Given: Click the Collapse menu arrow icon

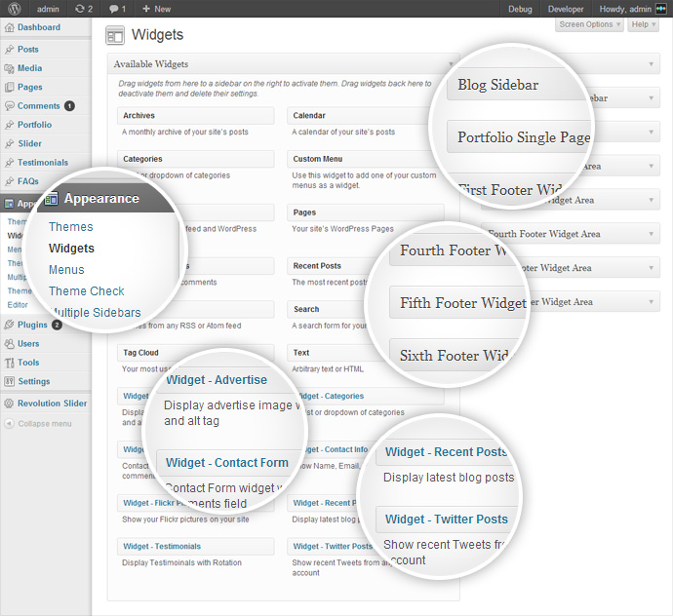Looking at the screenshot, I should click(x=9, y=424).
